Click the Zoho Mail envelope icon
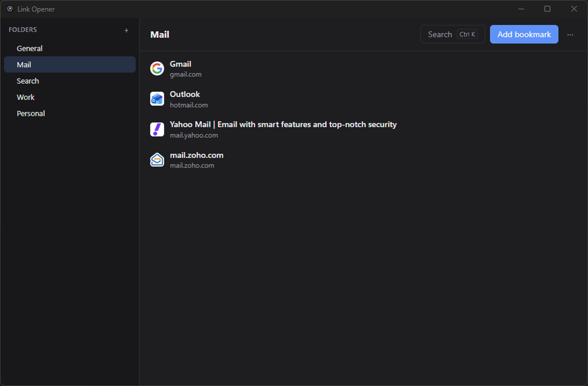The height and width of the screenshot is (386, 588). (x=157, y=160)
